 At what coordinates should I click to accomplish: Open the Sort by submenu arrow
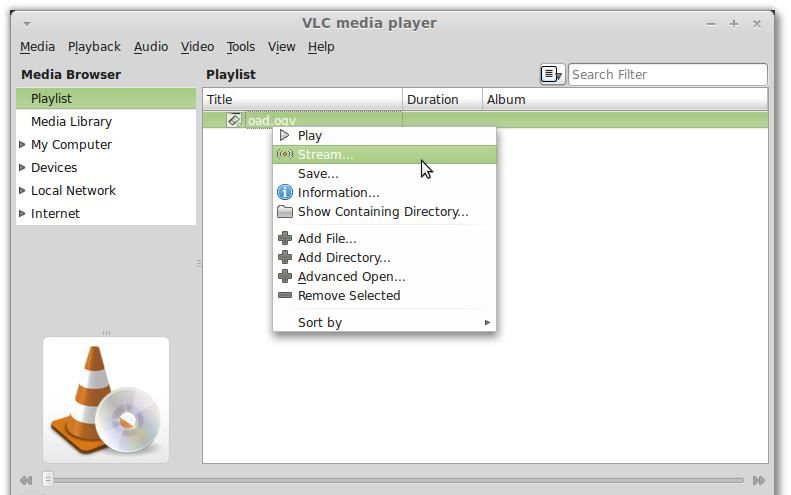coord(487,322)
